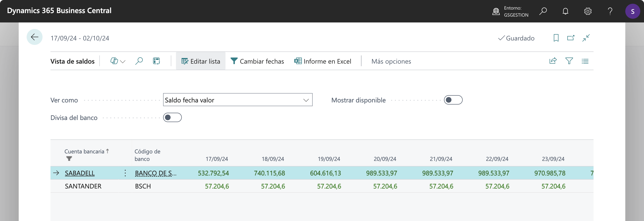This screenshot has width=644, height=221.
Task: Click the Guardado status indicator
Action: pyautogui.click(x=516, y=38)
